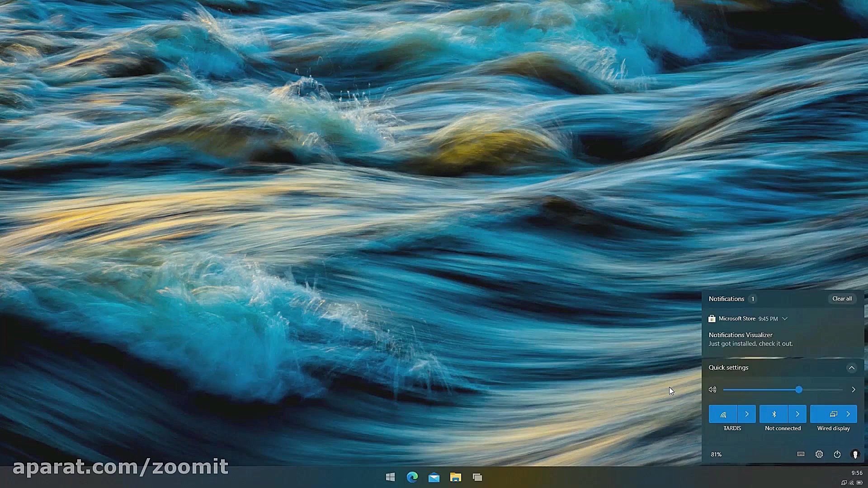Viewport: 868px width, 488px height.
Task: Expand the Wi-Fi network list arrow
Action: 747,414
